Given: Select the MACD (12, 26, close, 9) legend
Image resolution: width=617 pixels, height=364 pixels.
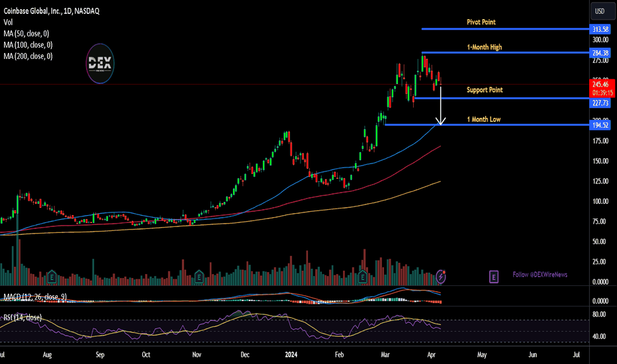Looking at the screenshot, I should [35, 296].
